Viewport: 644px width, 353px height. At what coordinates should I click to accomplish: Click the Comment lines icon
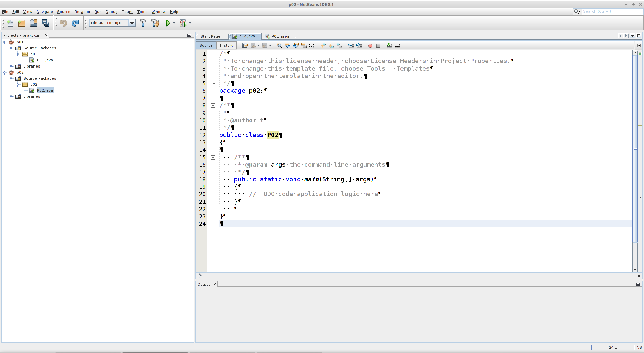click(x=390, y=46)
